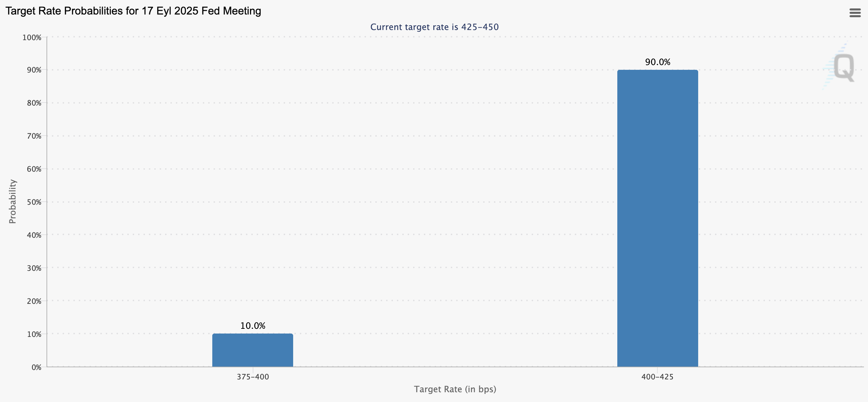The image size is (868, 402).
Task: Click the 90% y-axis tick label
Action: click(x=34, y=70)
